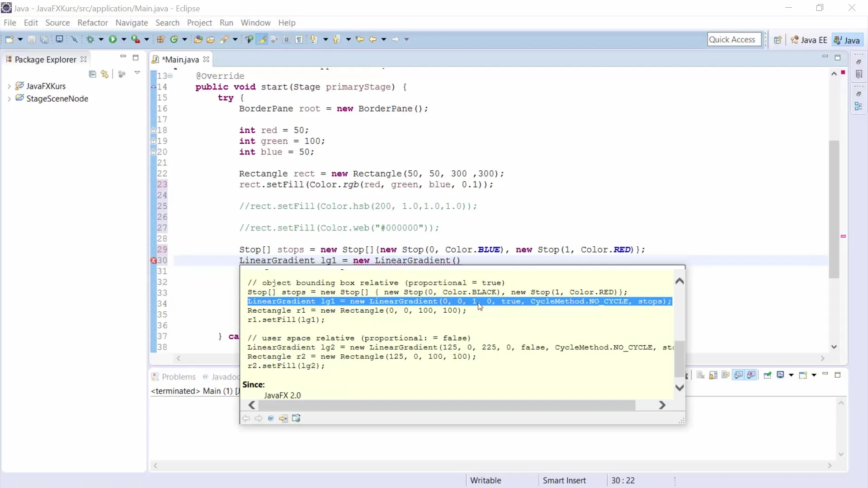This screenshot has width=868, height=488.
Task: Select the *Main.java editor tab
Action: (180, 59)
